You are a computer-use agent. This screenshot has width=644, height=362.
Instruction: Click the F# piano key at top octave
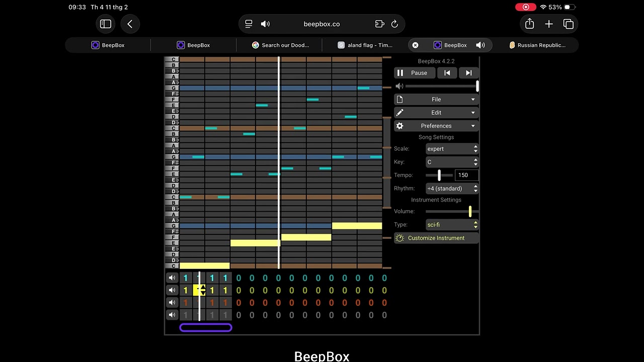[x=172, y=94]
